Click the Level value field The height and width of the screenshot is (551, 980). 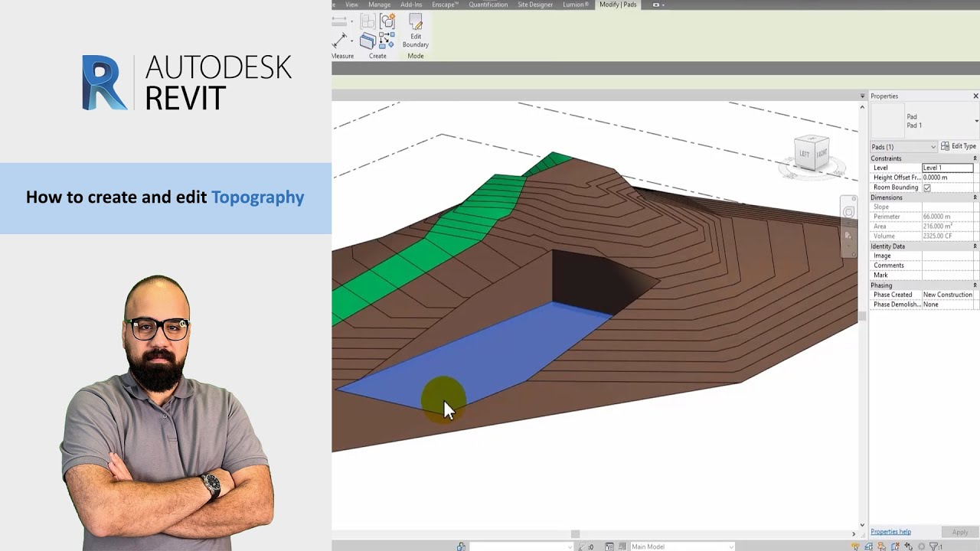[948, 168]
